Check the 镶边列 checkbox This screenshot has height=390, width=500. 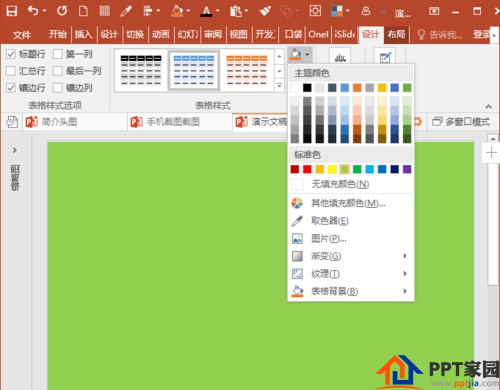pos(58,88)
